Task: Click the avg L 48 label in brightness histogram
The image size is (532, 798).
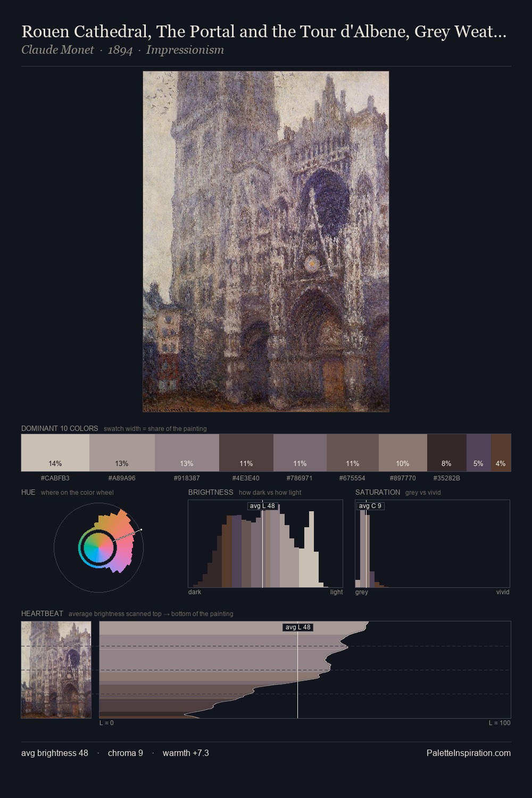Action: coord(262,506)
